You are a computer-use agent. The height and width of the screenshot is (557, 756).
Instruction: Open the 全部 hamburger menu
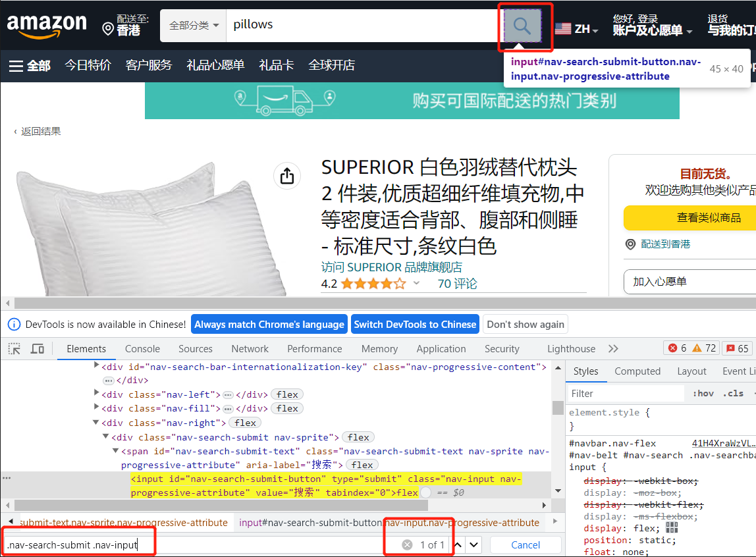30,66
